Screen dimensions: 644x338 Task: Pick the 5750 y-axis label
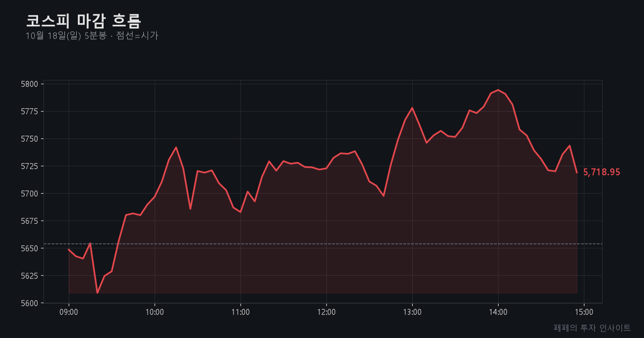click(30, 139)
